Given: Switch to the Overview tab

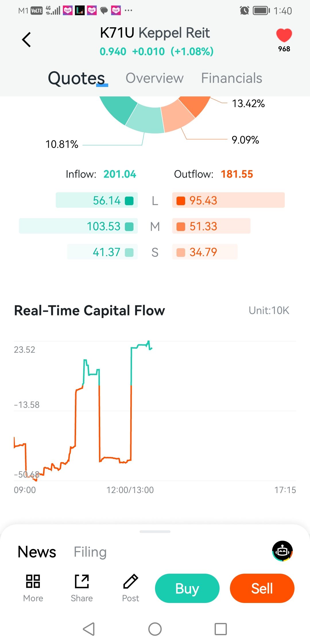Looking at the screenshot, I should point(154,78).
